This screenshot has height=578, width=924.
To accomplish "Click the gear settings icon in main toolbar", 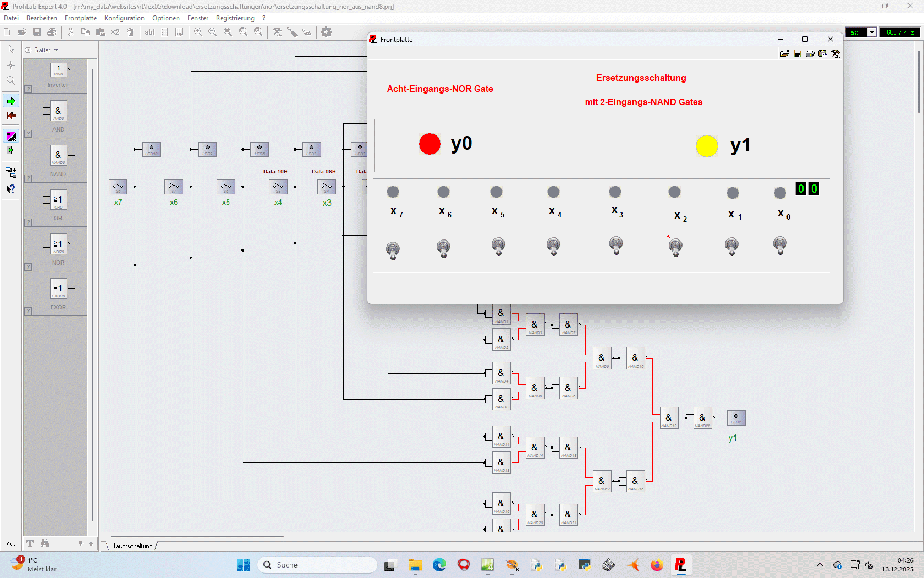I will [326, 32].
